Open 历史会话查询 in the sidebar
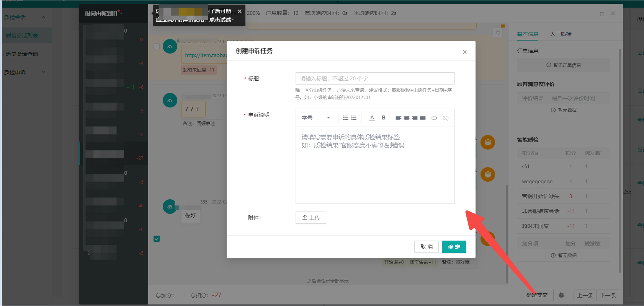This screenshot has height=306, width=644. 22,54
